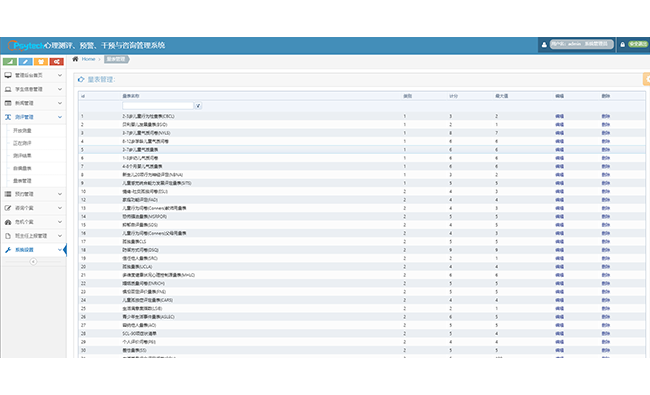Click the checkmark button beside the filter box

pyautogui.click(x=198, y=106)
